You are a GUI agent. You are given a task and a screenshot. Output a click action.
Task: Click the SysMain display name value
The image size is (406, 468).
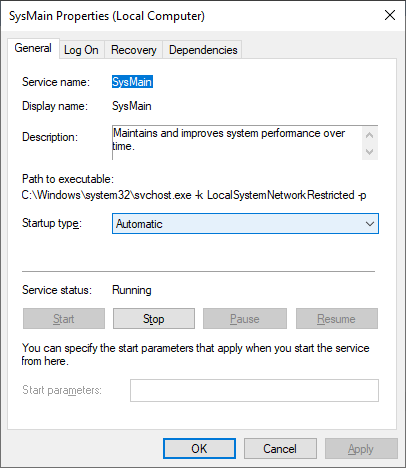132,106
